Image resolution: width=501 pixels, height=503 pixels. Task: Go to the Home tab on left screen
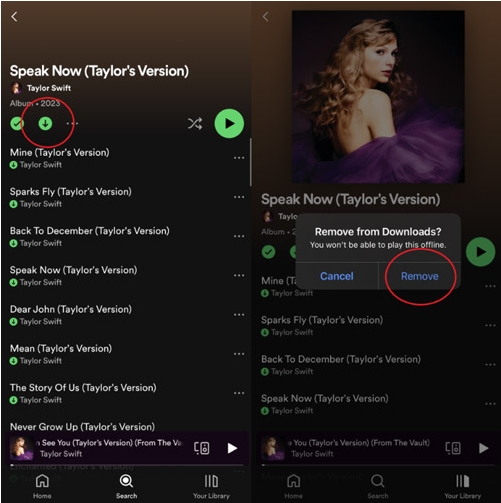pos(42,487)
